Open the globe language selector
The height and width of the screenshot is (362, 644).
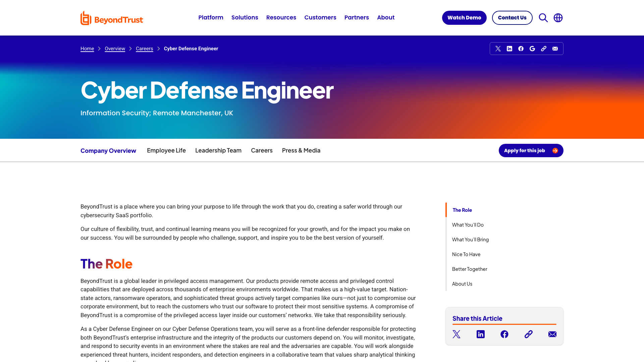[x=558, y=18]
